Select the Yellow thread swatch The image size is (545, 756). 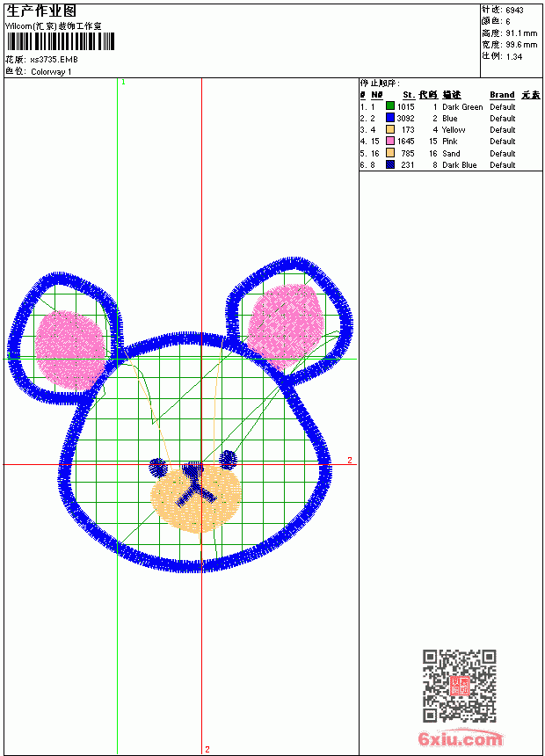click(x=390, y=129)
